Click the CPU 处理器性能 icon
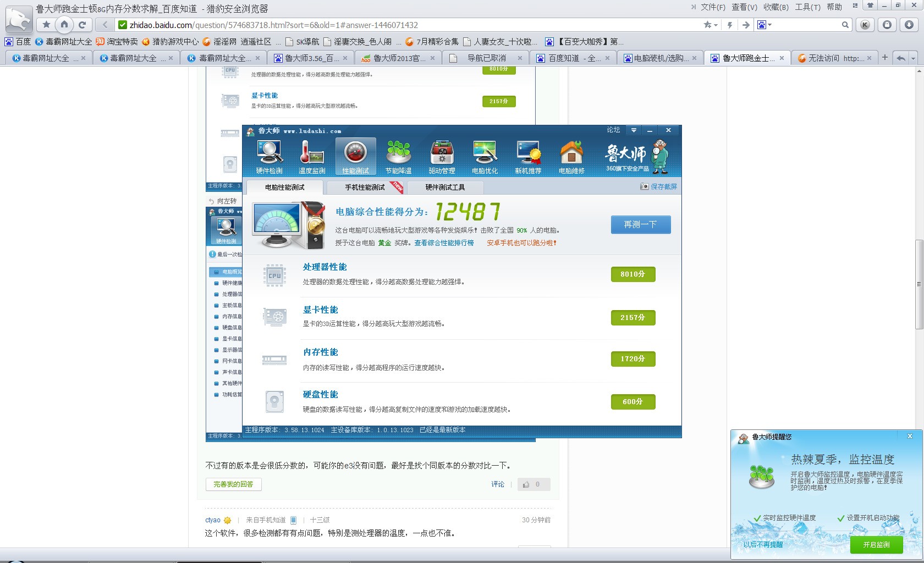Image resolution: width=924 pixels, height=563 pixels. coord(274,275)
